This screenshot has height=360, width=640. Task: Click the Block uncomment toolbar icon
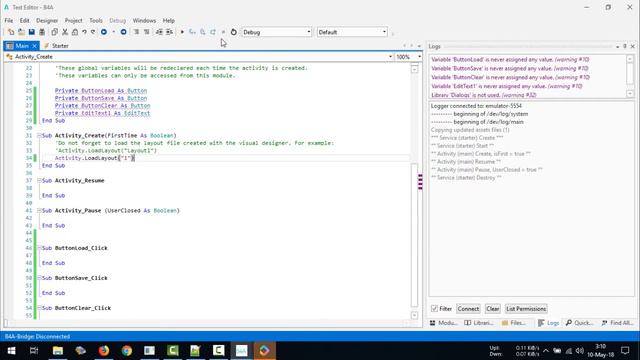point(147,32)
